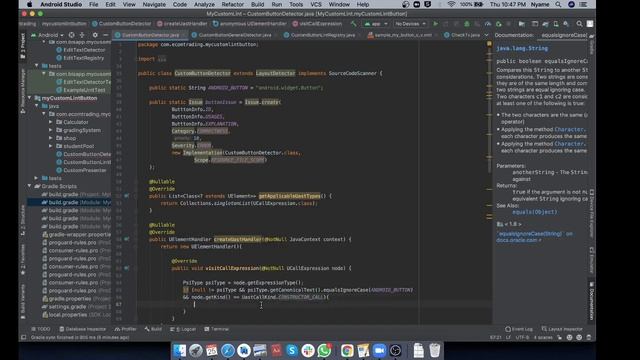Open Skype from the Dock
This screenshot has height=360, width=640.
coord(292,350)
